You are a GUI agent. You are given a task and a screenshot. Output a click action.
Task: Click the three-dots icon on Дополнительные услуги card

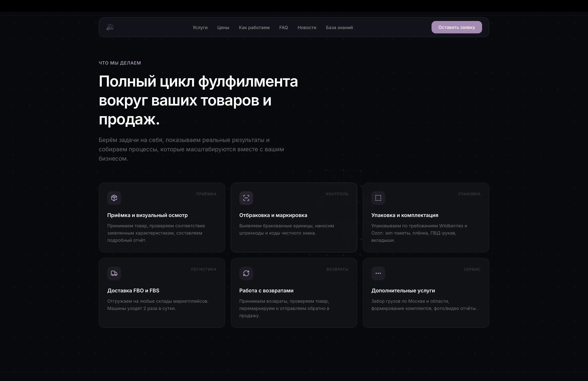(378, 273)
